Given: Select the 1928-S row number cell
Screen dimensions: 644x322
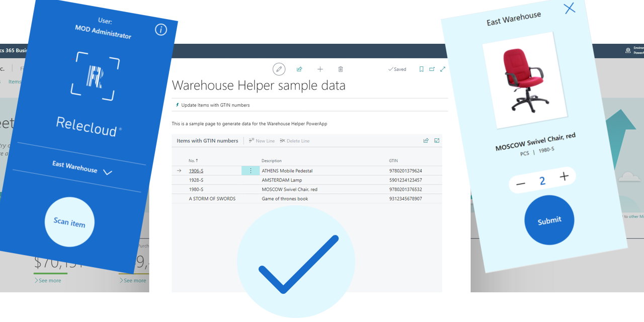Looking at the screenshot, I should [196, 180].
